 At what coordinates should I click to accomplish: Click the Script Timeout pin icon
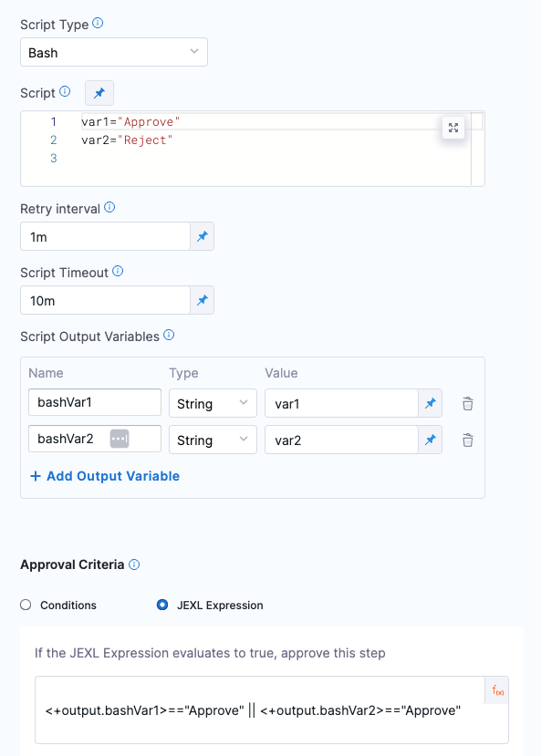point(202,300)
